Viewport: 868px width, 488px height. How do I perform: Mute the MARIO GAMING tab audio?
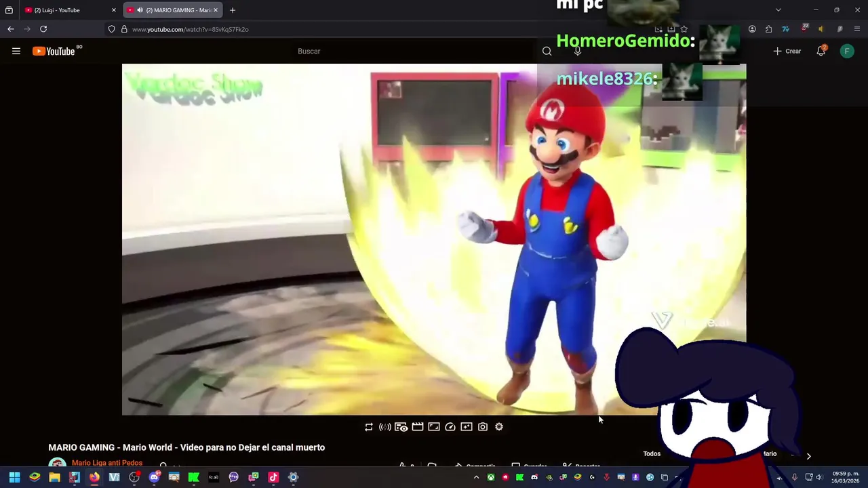tap(140, 10)
